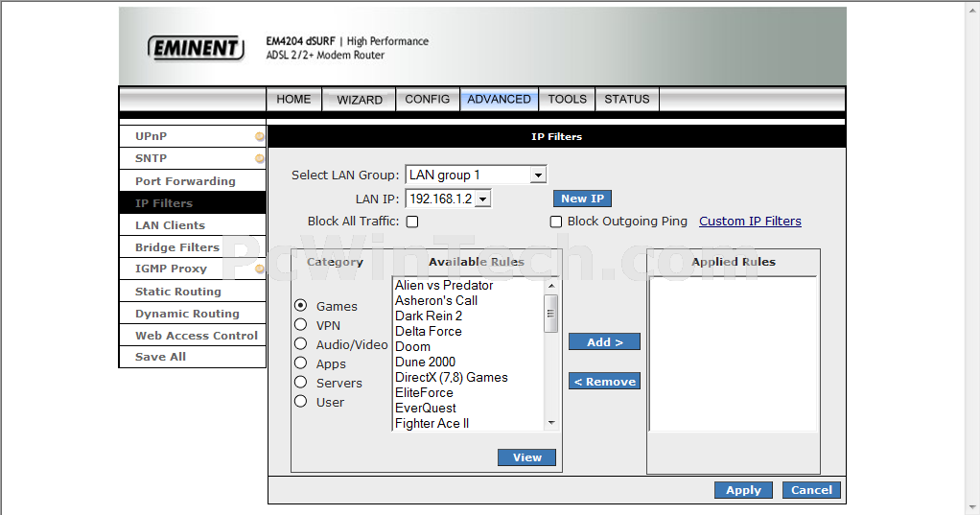Select Dark Rein 2 in Available Rules

pos(469,316)
